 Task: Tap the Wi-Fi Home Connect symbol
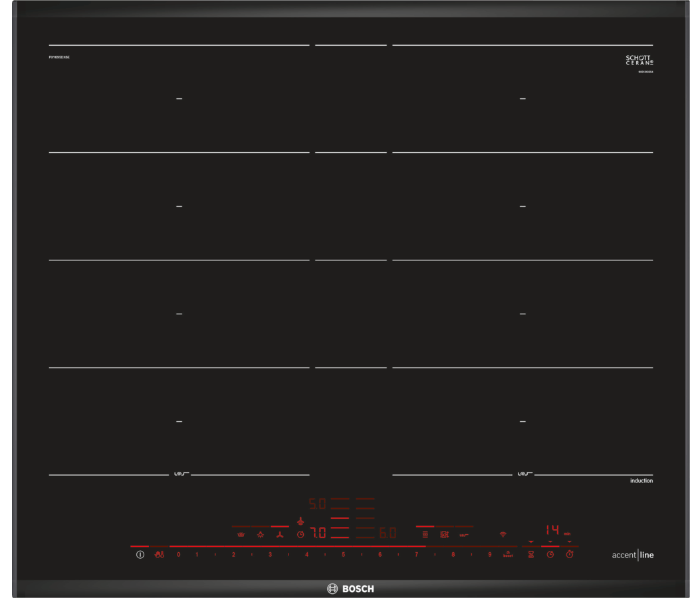503,534
